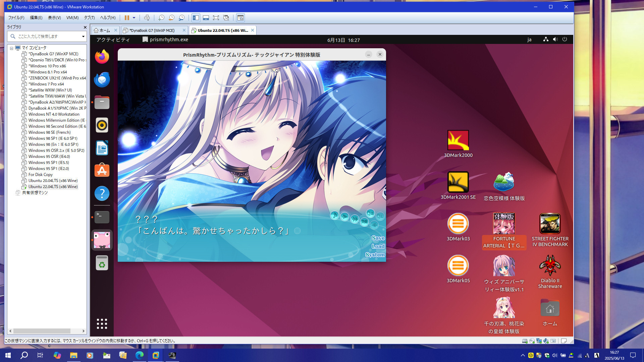Show hidden icons in Windows system tray
This screenshot has width=644, height=362.
point(523,355)
